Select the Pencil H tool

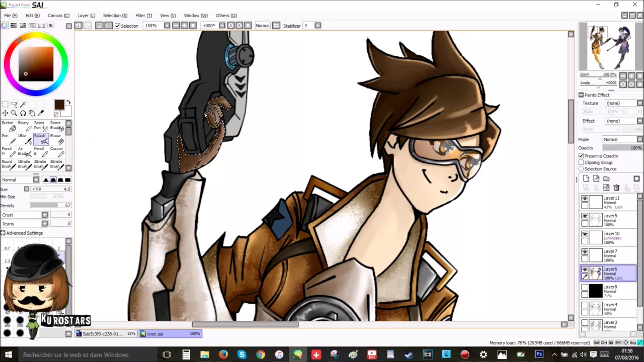point(9,151)
